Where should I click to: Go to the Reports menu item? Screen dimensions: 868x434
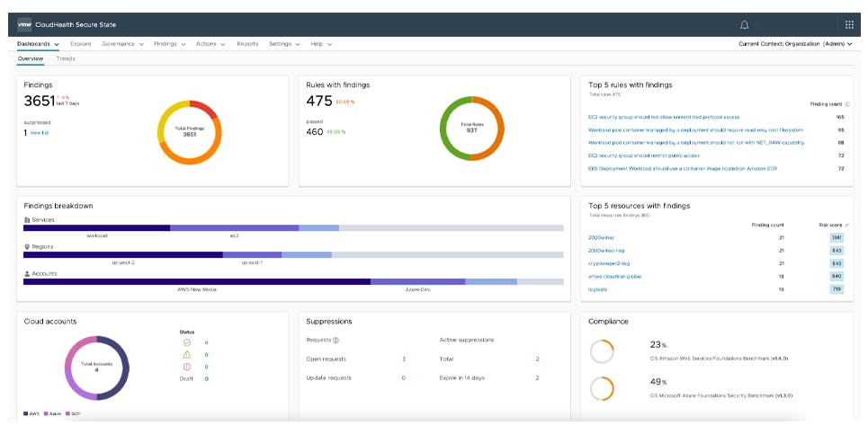(247, 43)
